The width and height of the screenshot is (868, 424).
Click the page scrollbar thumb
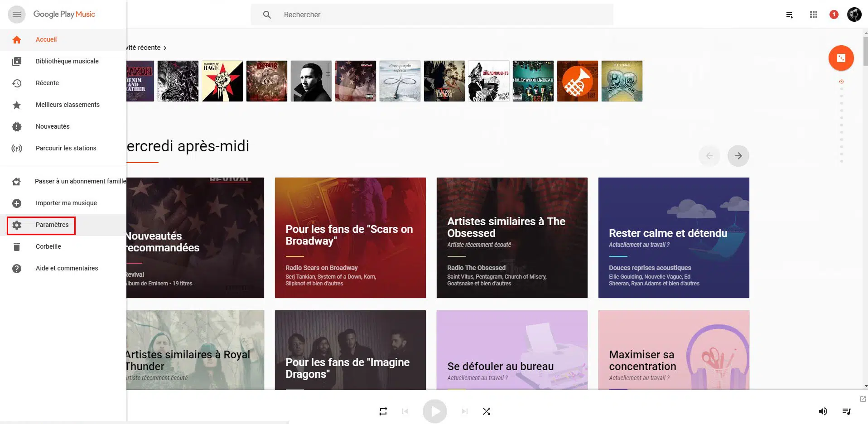click(865, 51)
